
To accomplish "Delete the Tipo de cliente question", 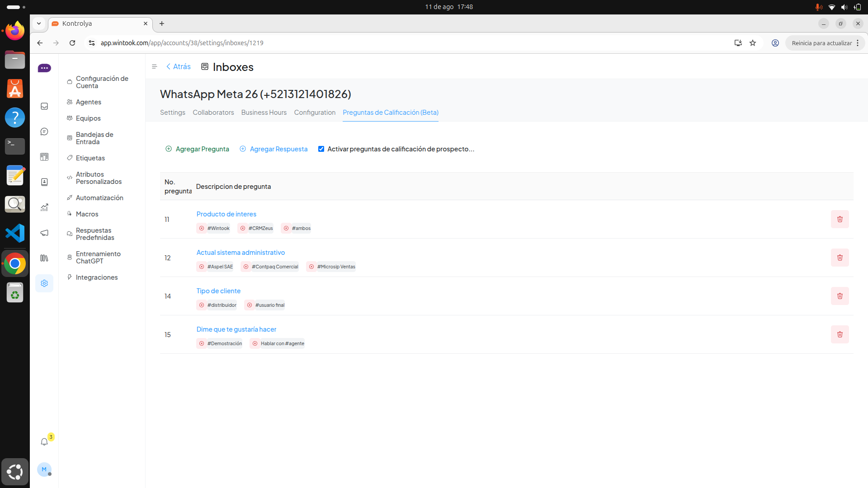I will 840,296.
